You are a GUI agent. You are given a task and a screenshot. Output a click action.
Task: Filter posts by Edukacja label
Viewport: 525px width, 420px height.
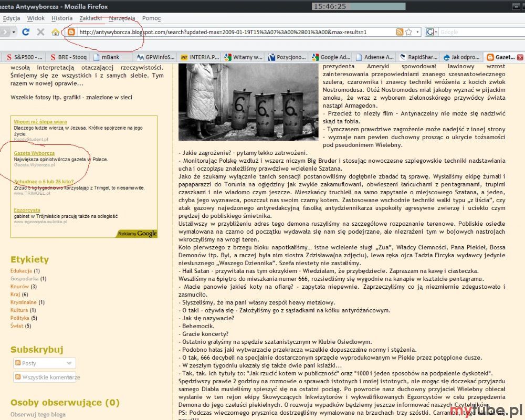click(x=21, y=270)
